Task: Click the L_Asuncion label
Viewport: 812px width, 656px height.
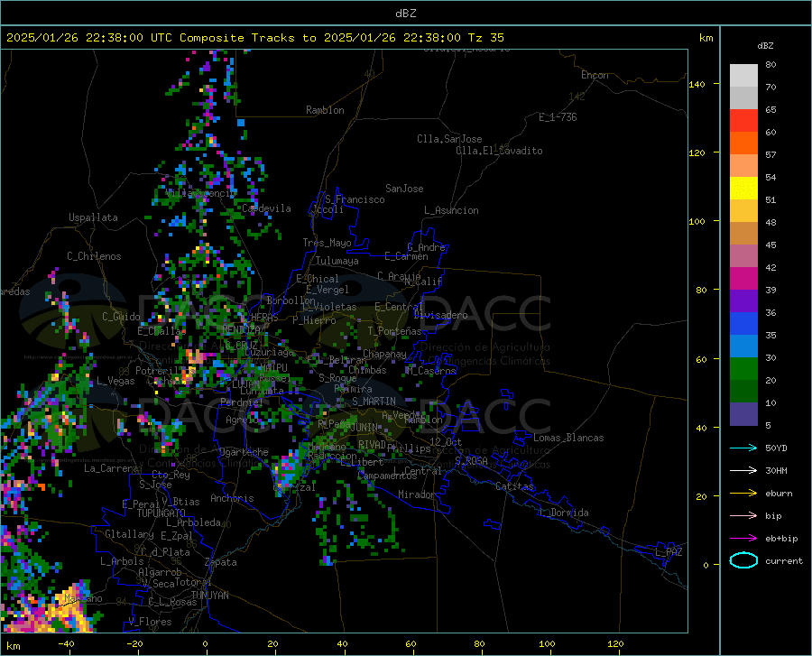Action: coord(451,210)
